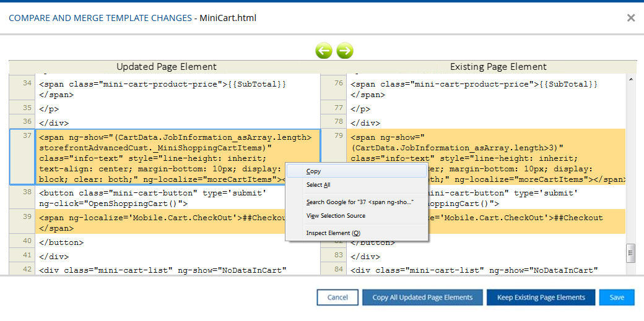Click the green right arrow icon

[x=345, y=51]
